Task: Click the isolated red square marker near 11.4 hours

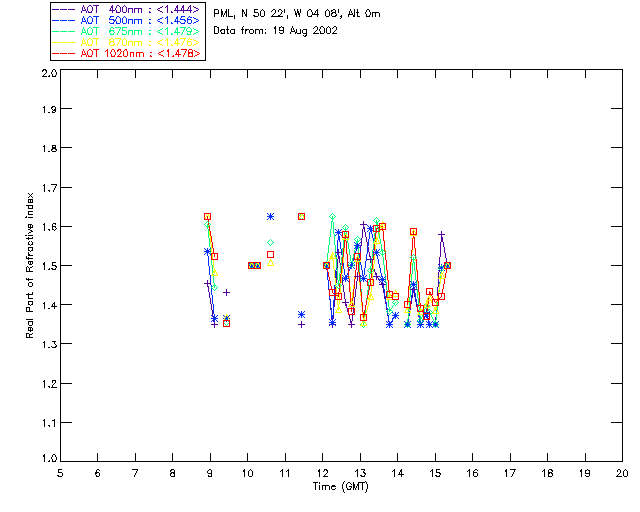Action: 301,216
